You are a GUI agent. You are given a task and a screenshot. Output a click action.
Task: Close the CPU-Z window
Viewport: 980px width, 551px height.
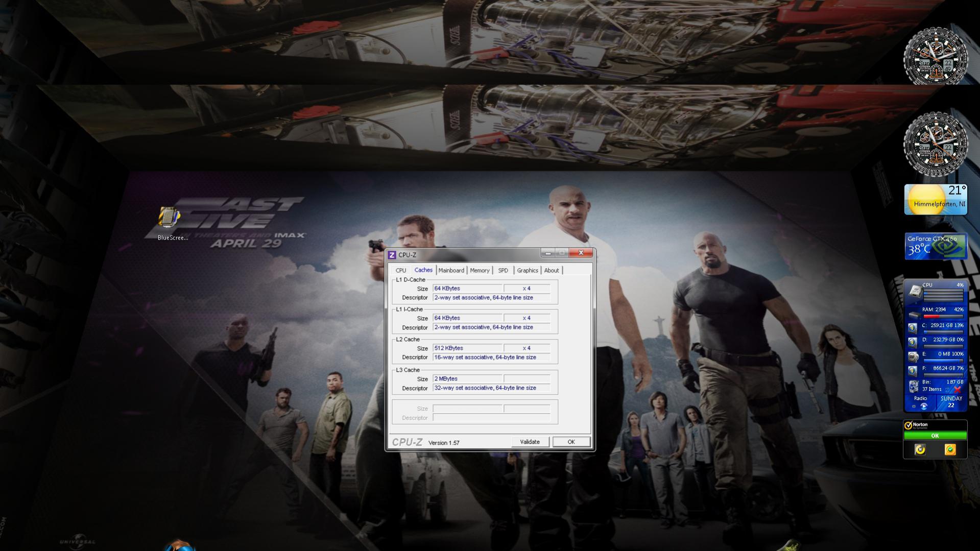[x=581, y=253]
